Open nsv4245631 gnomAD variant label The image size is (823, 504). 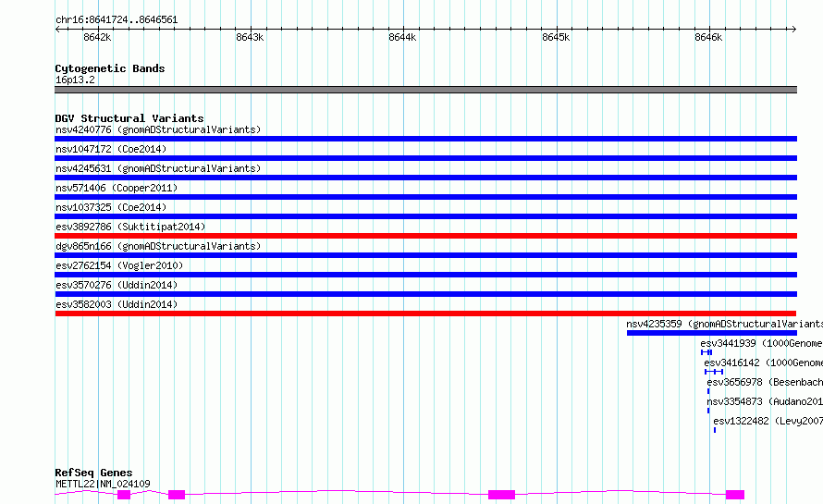click(x=158, y=168)
